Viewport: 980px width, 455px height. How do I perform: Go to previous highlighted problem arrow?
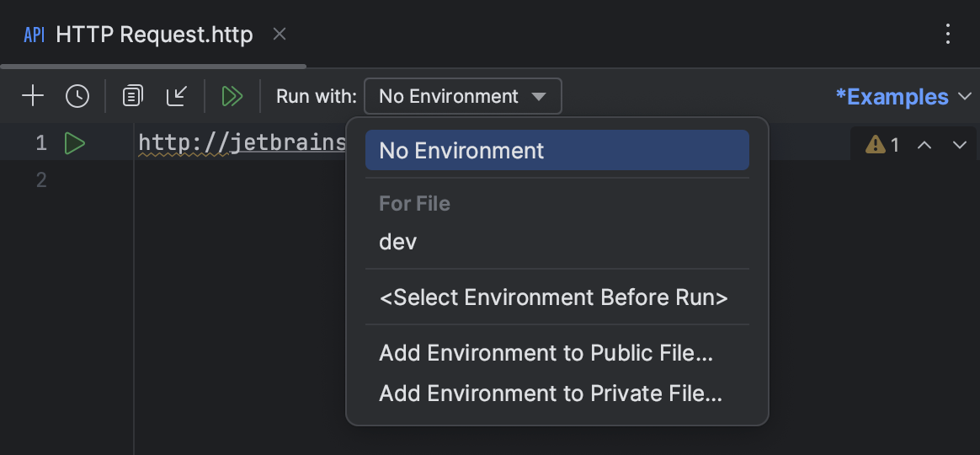point(924,145)
